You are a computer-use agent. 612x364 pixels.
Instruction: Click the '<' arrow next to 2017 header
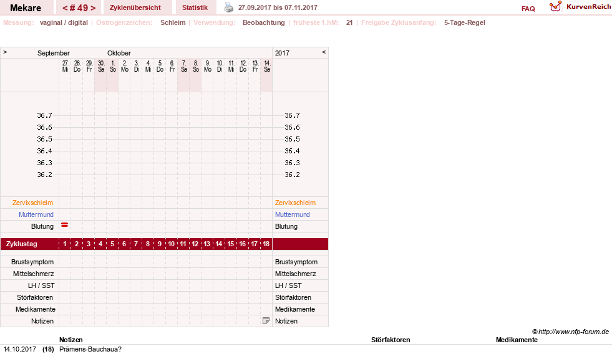click(324, 52)
